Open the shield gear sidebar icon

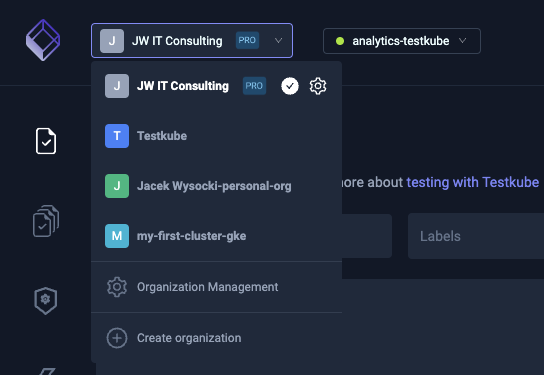pos(45,301)
